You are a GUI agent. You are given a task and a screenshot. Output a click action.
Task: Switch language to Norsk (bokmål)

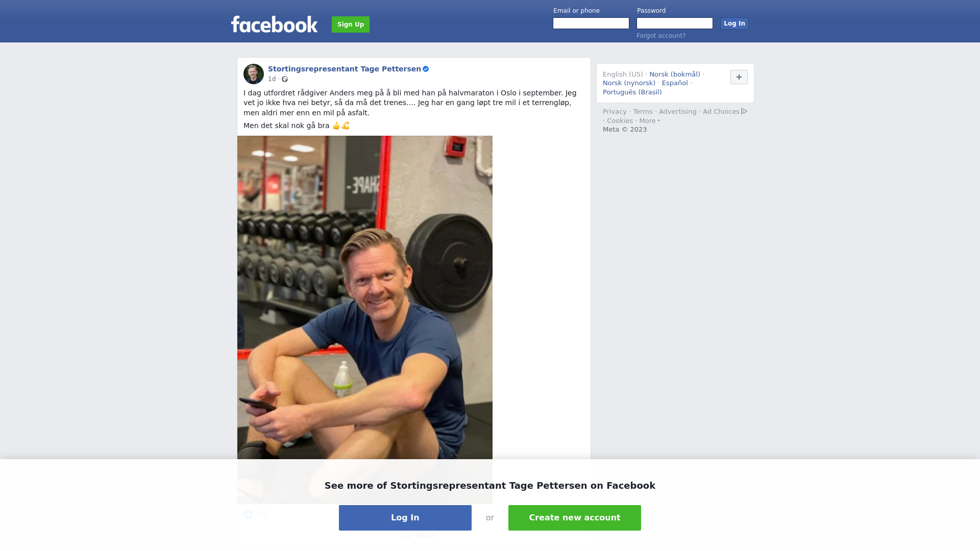point(675,74)
